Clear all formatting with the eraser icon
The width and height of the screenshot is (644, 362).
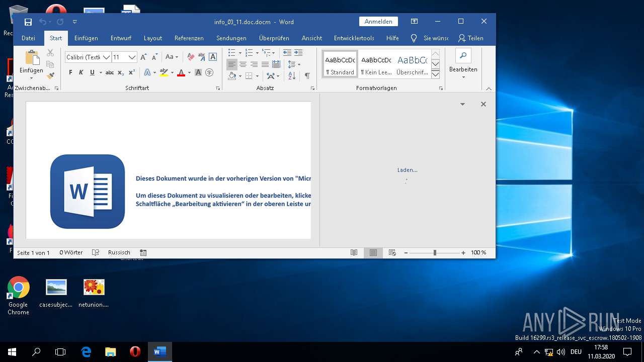tap(191, 57)
